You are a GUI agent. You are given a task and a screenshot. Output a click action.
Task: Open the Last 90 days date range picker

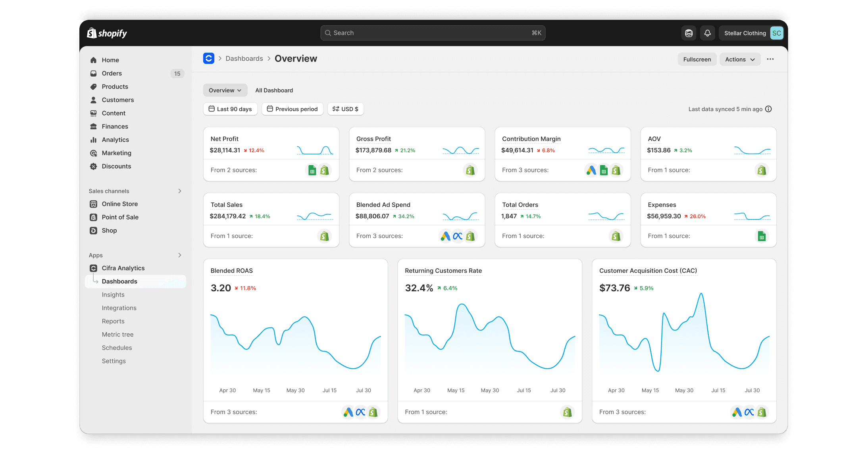click(230, 109)
